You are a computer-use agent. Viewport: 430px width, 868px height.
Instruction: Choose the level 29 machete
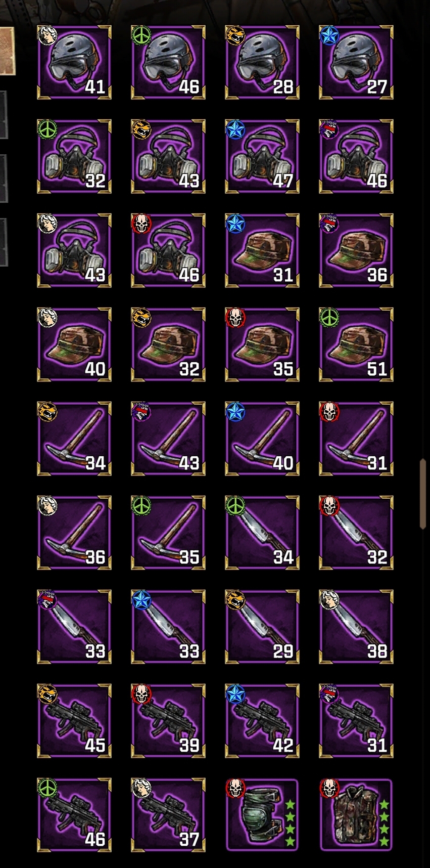[262, 627]
